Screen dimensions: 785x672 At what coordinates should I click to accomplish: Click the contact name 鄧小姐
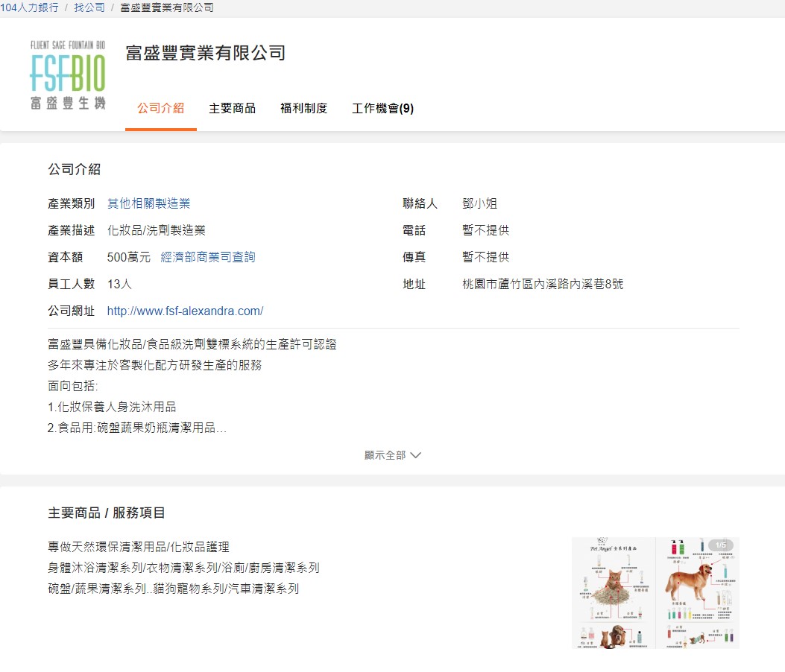click(x=479, y=203)
